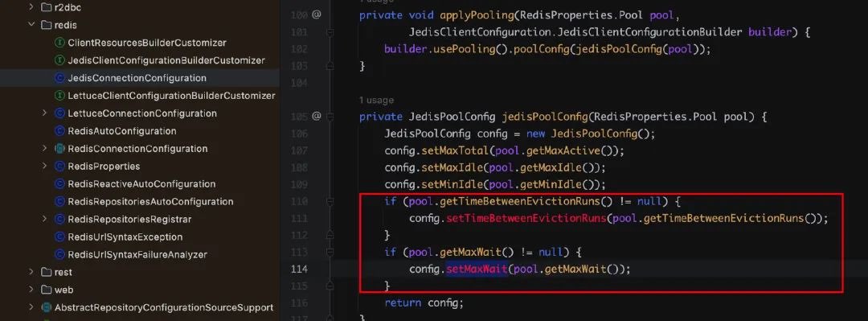Collapse the redis folder in the project tree
This screenshot has width=868, height=321.
pos(31,25)
